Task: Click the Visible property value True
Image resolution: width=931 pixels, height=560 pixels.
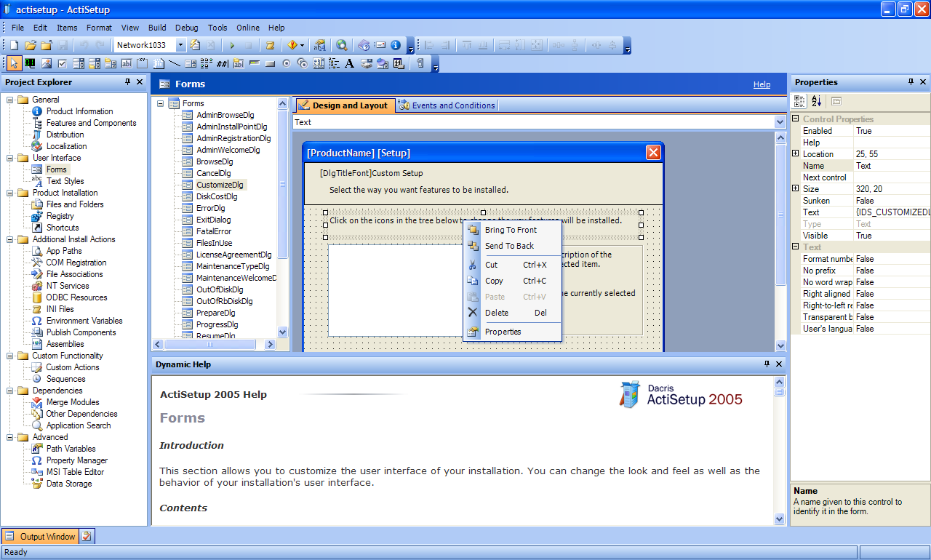Action: tap(892, 236)
